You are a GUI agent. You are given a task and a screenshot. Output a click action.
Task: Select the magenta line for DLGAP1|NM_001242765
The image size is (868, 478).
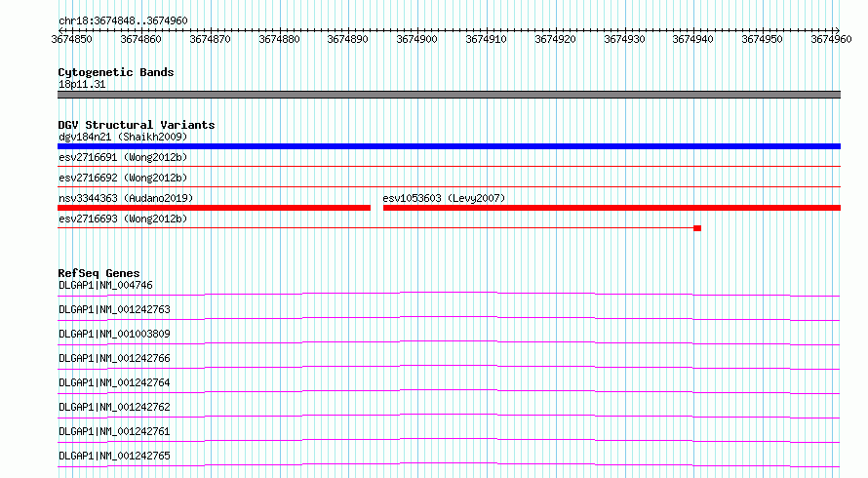pyautogui.click(x=449, y=464)
